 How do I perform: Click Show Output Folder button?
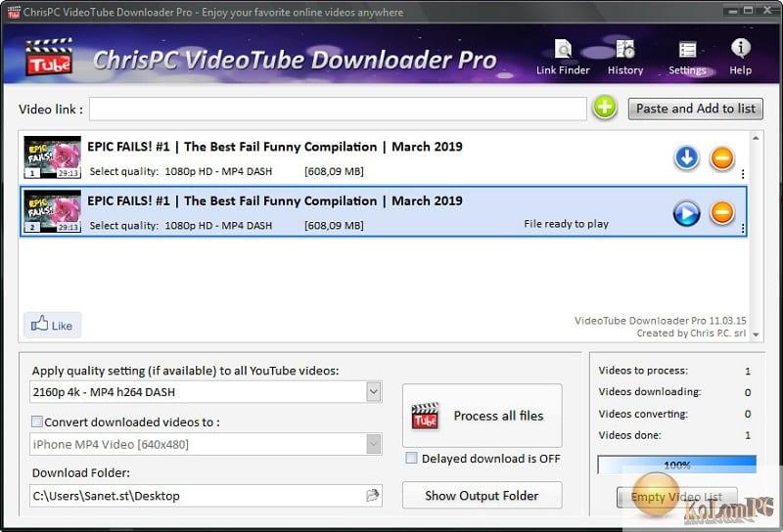click(482, 495)
